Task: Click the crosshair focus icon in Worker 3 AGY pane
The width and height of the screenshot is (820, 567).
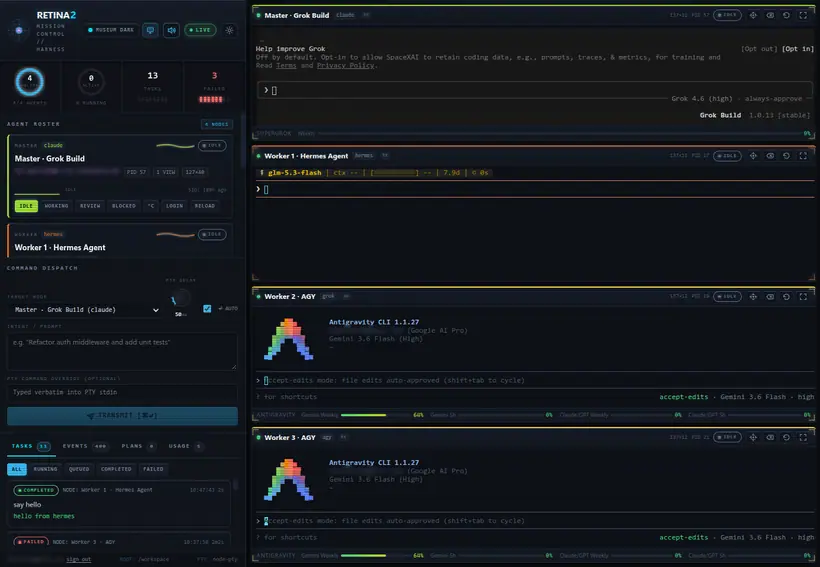Action: (x=753, y=437)
